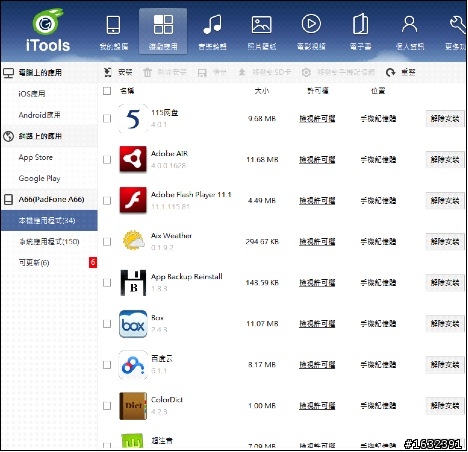Click 檢視許可權 link for Adobe AIR
468x452 pixels.
click(317, 159)
